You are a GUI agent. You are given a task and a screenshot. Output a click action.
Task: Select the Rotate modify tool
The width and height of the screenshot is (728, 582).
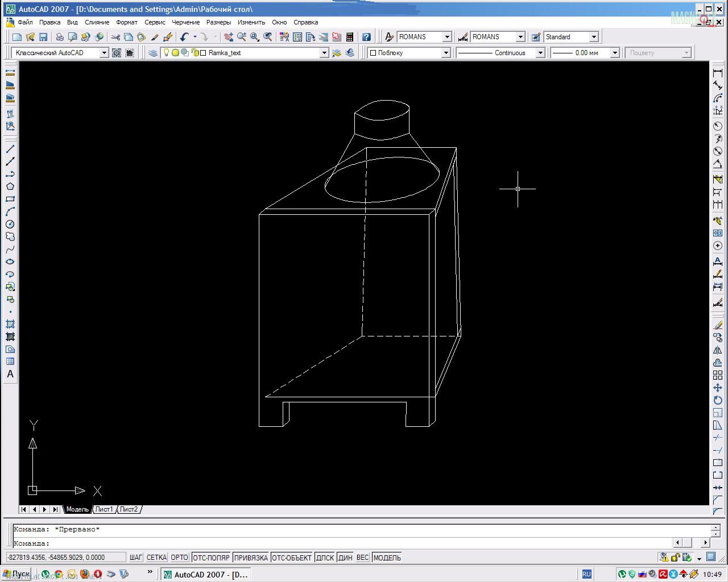point(718,400)
